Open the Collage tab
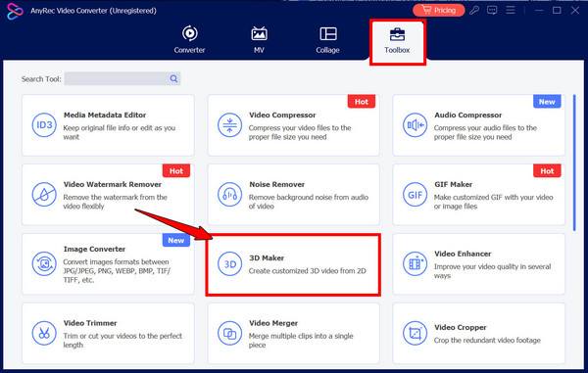Viewport: 588px width, 373px height. pyautogui.click(x=327, y=40)
